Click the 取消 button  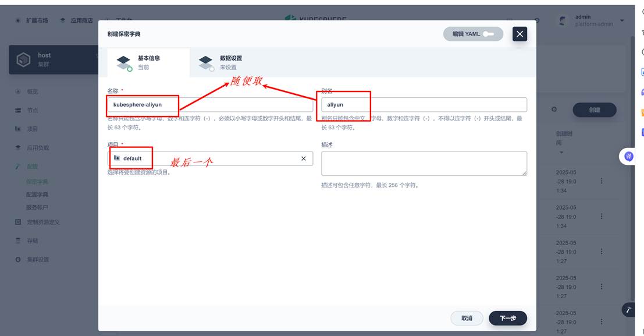point(467,318)
